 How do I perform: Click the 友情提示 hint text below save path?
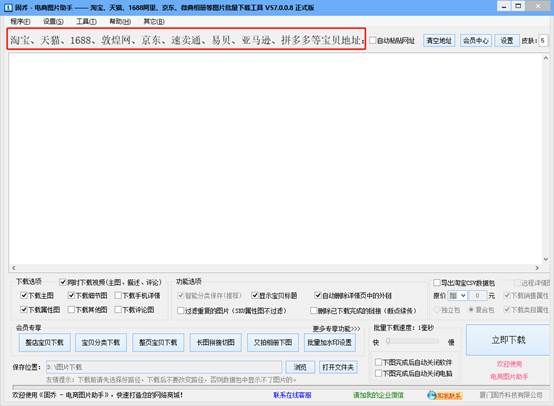[171, 380]
